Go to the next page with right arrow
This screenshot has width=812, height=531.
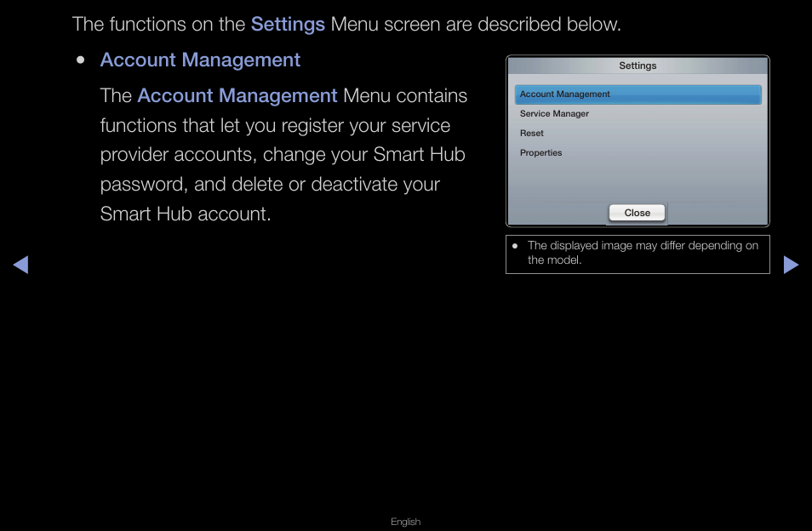791,265
